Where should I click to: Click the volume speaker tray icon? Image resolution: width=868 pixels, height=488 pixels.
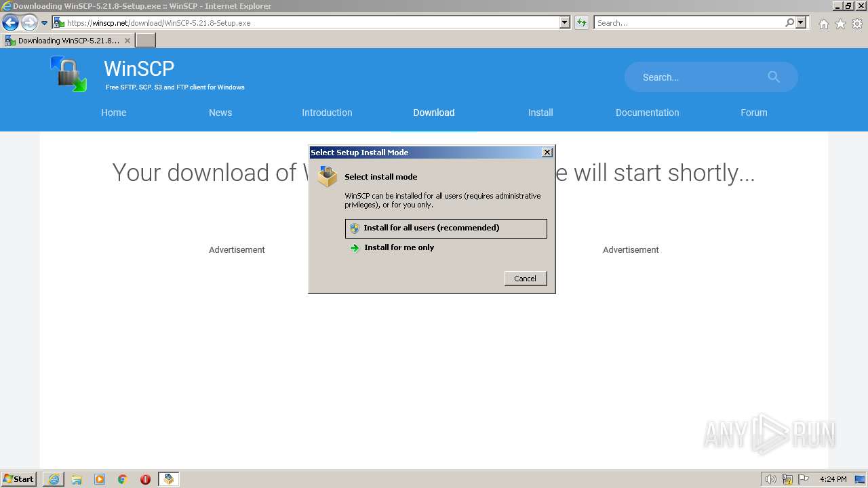770,479
